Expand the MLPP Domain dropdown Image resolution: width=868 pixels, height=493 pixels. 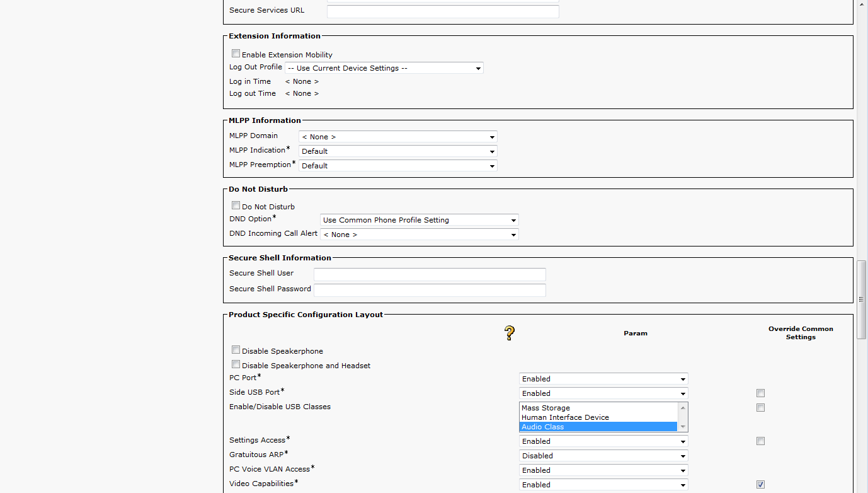point(397,137)
